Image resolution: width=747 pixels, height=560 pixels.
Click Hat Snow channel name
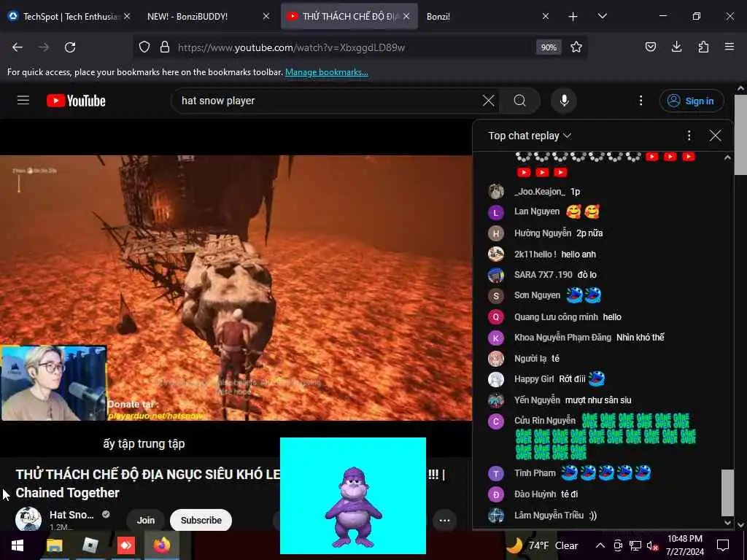pyautogui.click(x=71, y=515)
